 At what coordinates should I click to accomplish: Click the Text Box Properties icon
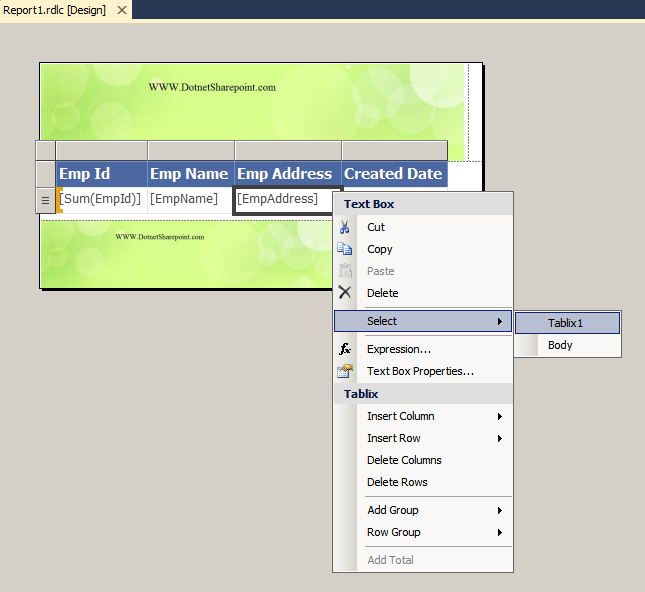point(345,371)
